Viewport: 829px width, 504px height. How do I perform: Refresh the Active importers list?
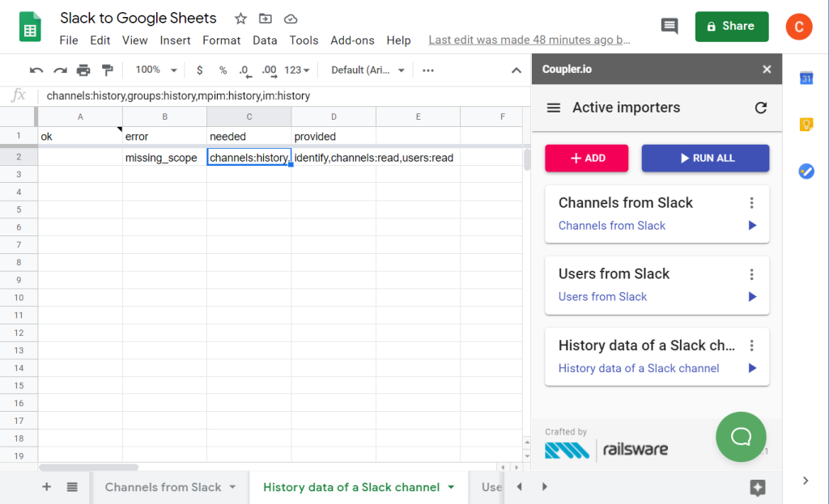click(759, 108)
